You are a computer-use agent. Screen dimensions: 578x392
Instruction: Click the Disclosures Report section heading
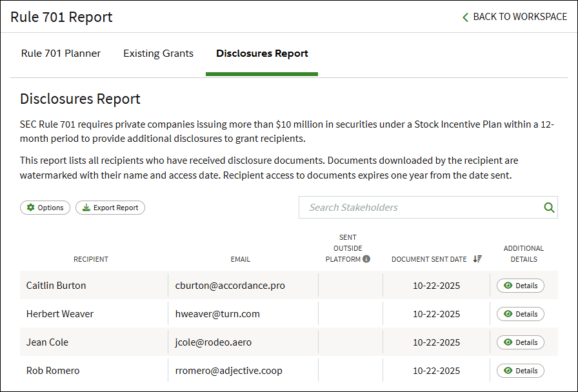click(x=80, y=99)
